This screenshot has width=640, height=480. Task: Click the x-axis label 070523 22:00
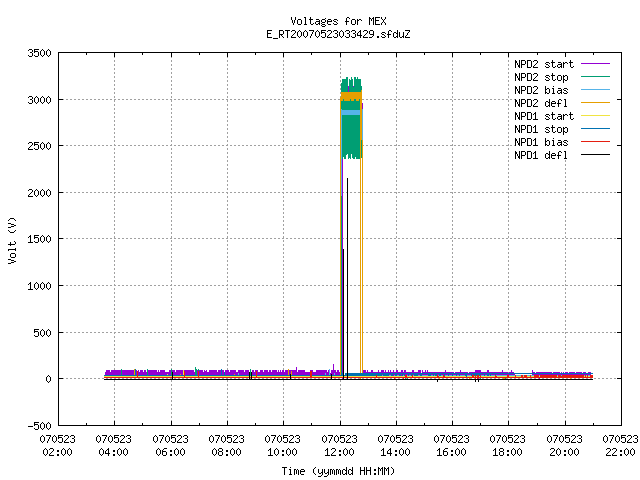[620, 446]
